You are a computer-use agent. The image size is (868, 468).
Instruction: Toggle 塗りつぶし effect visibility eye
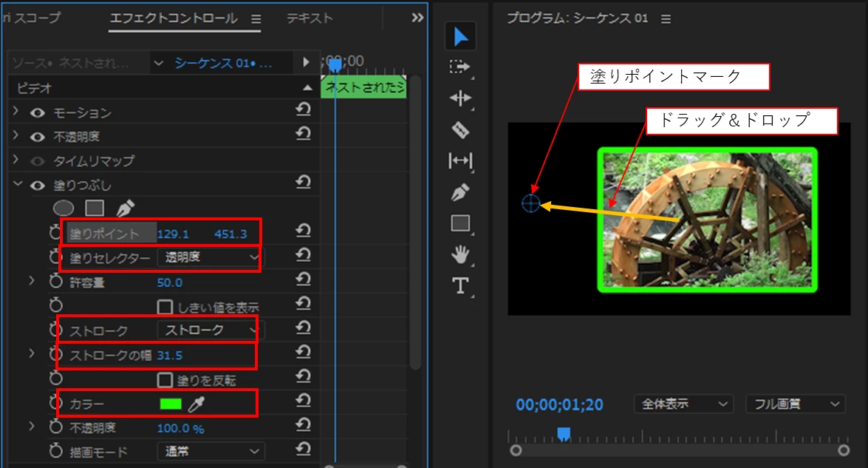37,186
